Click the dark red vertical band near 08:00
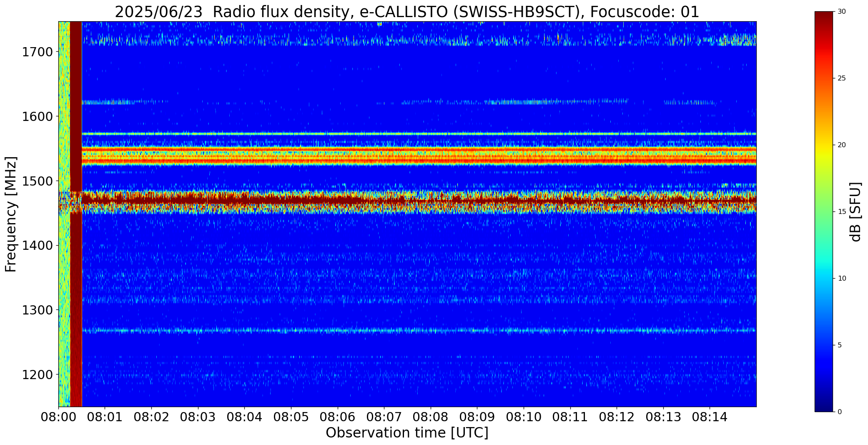 click(76, 214)
